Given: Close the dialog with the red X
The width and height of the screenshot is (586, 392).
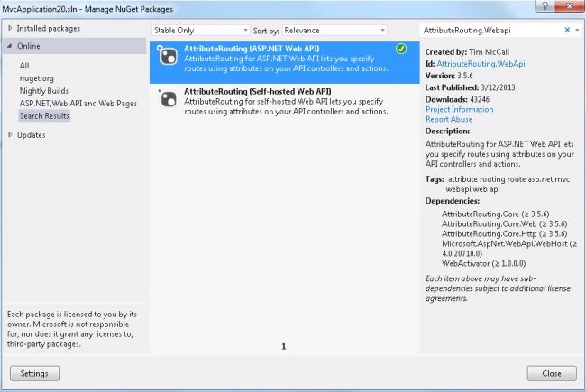Looking at the screenshot, I should tap(570, 5).
